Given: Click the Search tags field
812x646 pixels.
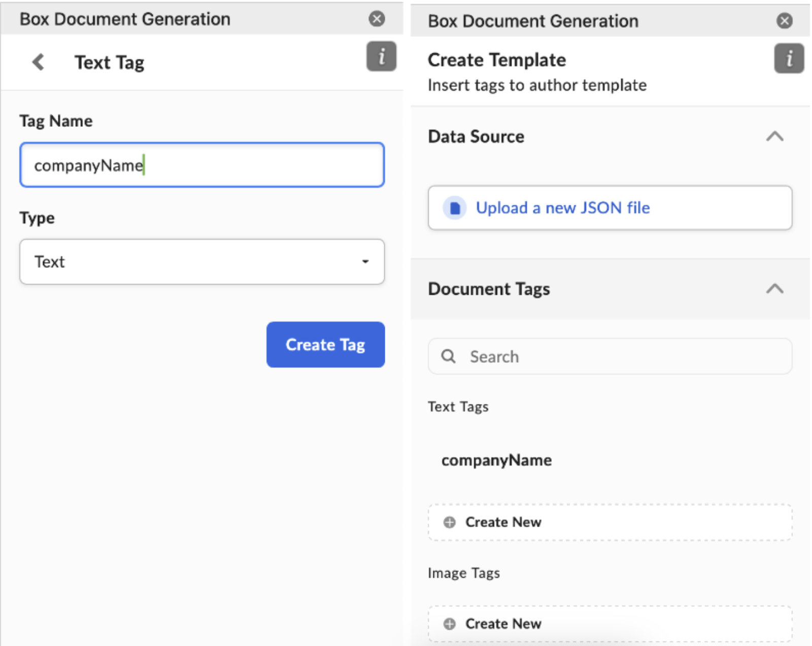Looking at the screenshot, I should pyautogui.click(x=619, y=356).
